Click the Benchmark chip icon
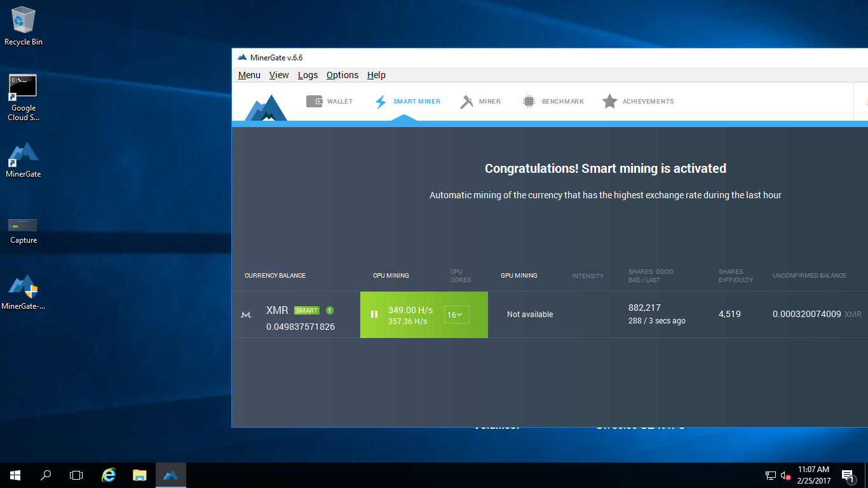The image size is (868, 488). [x=529, y=101]
